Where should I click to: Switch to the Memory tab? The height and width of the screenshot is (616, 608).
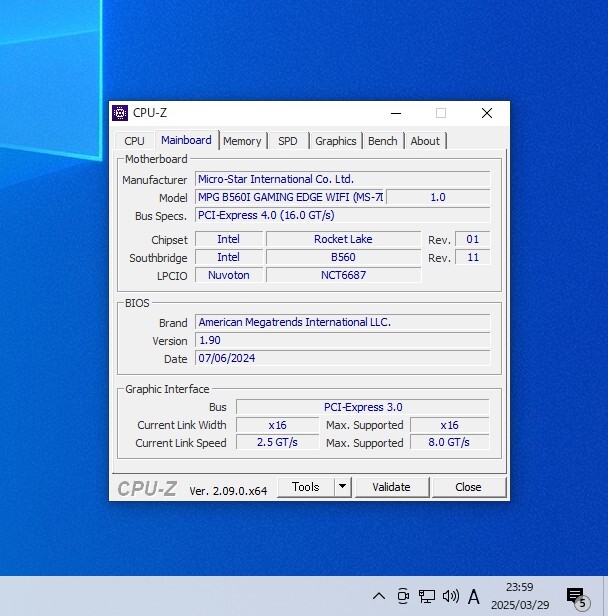(242, 141)
